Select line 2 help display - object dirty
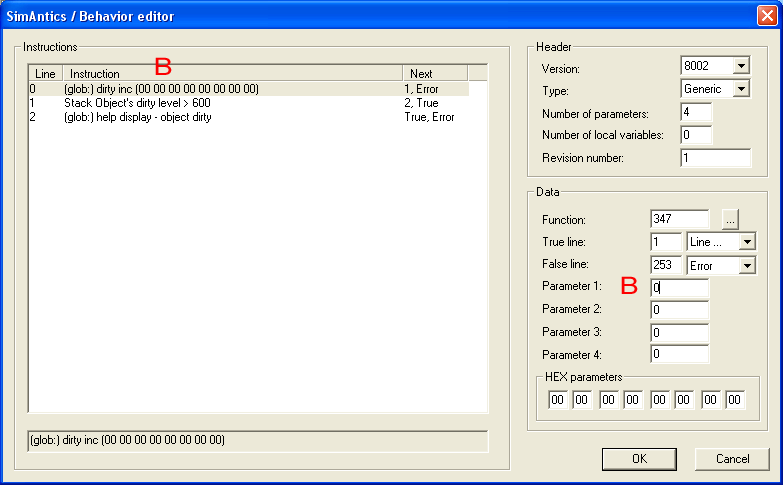The width and height of the screenshot is (783, 485). (249, 117)
